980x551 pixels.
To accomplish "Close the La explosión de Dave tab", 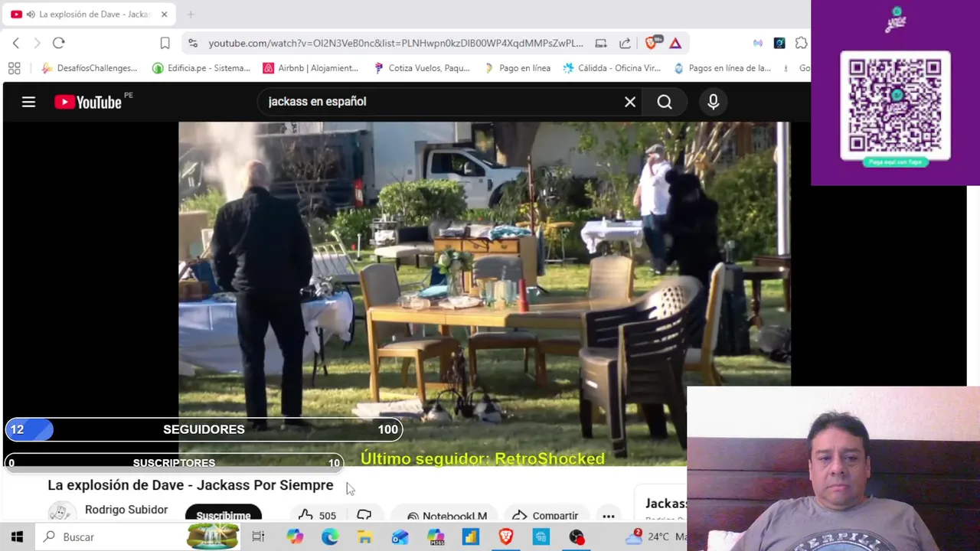I will [164, 15].
